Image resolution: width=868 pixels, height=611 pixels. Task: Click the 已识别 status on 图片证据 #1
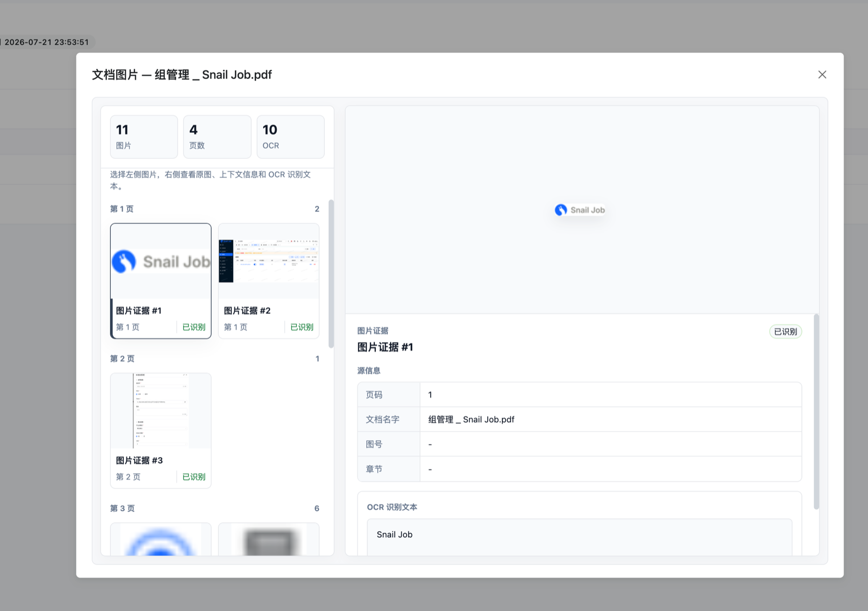[x=194, y=327]
